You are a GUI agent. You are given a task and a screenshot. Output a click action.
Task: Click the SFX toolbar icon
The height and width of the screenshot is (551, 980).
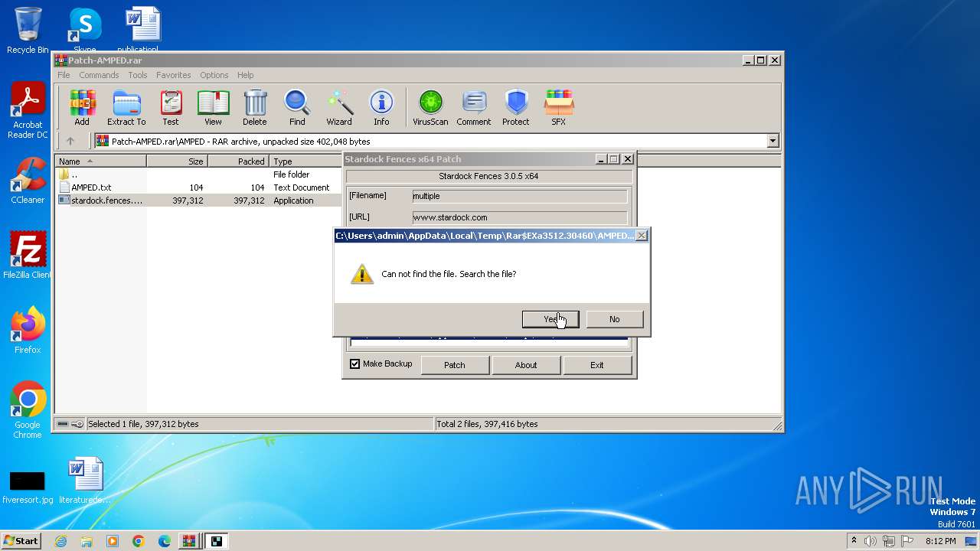(559, 107)
